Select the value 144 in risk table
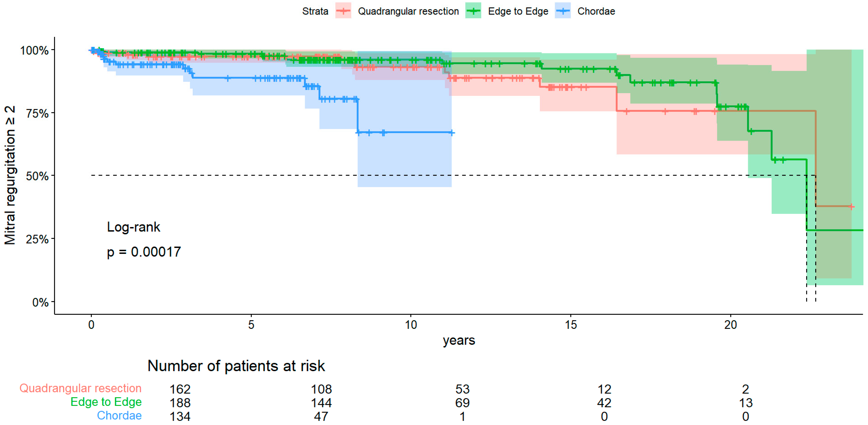The height and width of the screenshot is (425, 868). pyautogui.click(x=321, y=403)
